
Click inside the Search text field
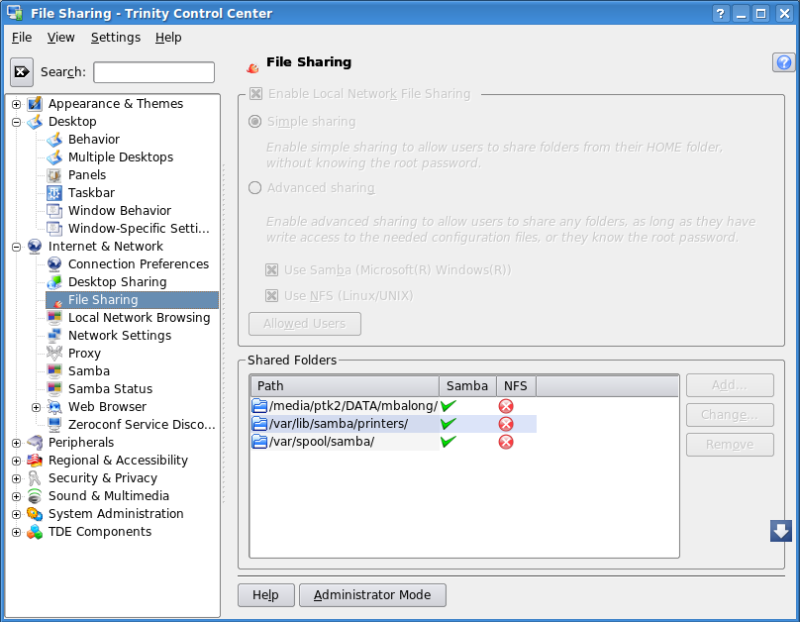click(x=154, y=72)
